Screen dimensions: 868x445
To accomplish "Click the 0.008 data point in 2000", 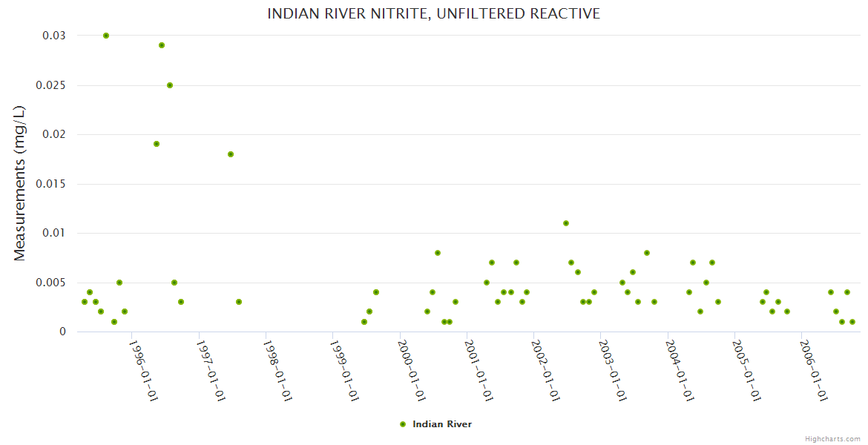I will pyautogui.click(x=438, y=253).
